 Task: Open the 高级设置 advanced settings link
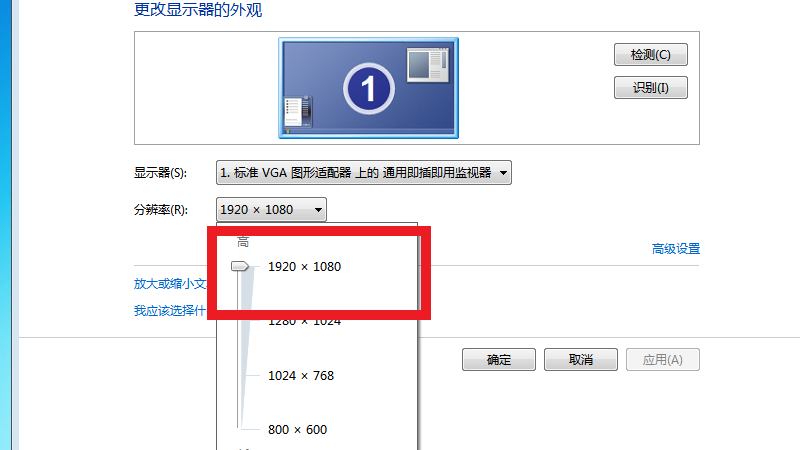(676, 249)
